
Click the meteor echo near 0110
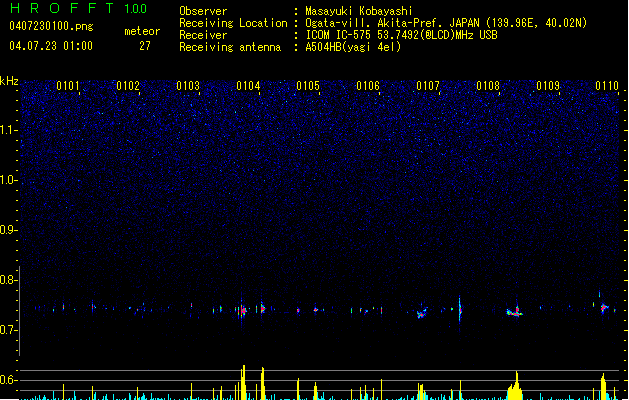[604, 308]
